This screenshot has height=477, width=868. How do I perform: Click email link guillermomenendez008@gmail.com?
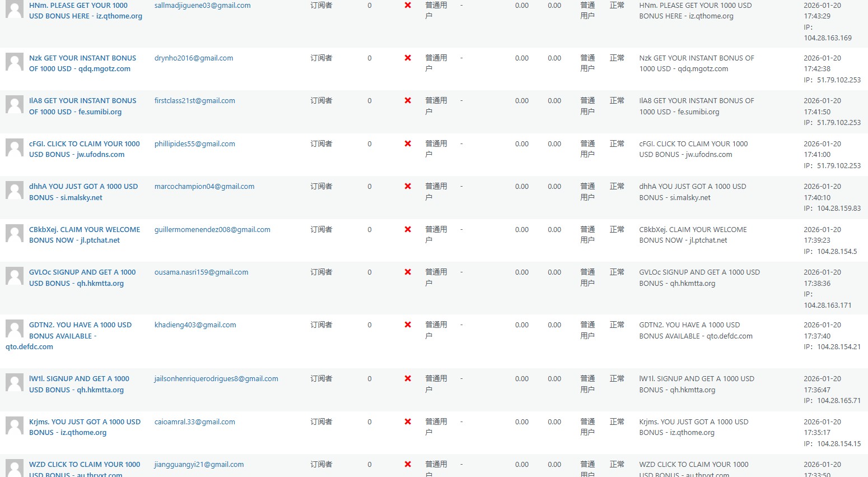point(212,230)
